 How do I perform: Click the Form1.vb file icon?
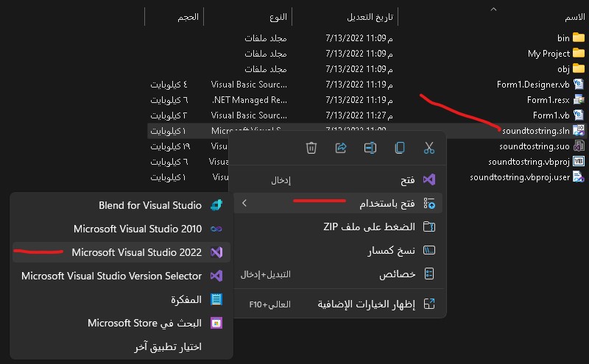click(x=579, y=115)
